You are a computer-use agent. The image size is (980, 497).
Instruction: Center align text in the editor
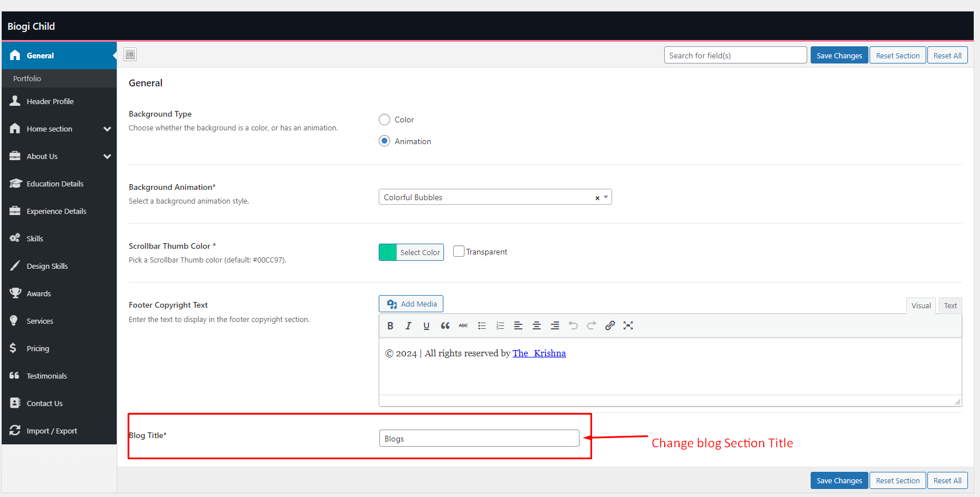tap(537, 325)
